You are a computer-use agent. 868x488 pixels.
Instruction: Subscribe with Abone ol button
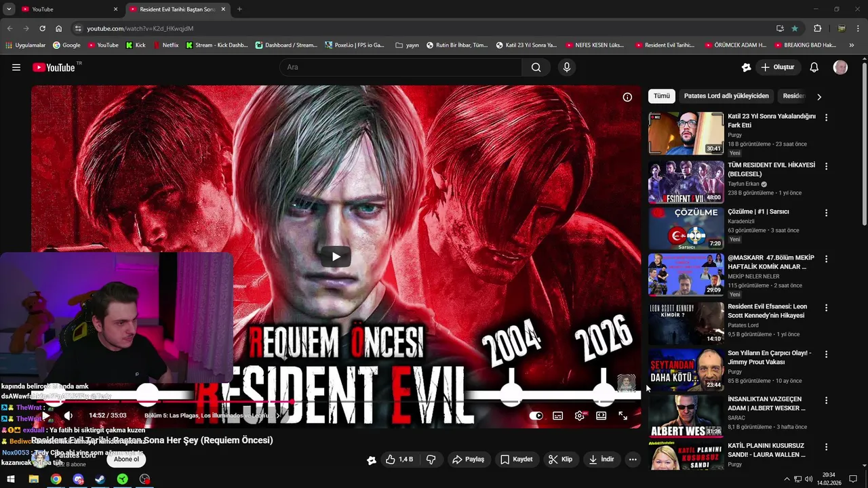click(126, 460)
